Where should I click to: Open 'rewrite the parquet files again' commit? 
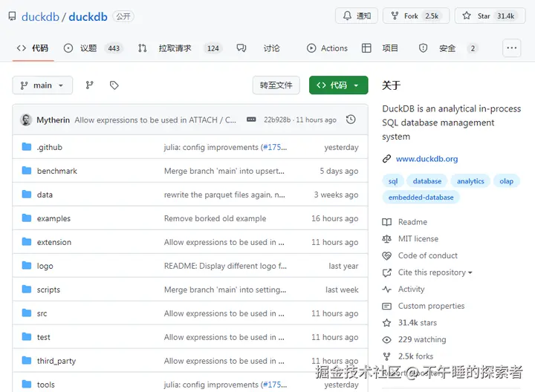pos(224,195)
